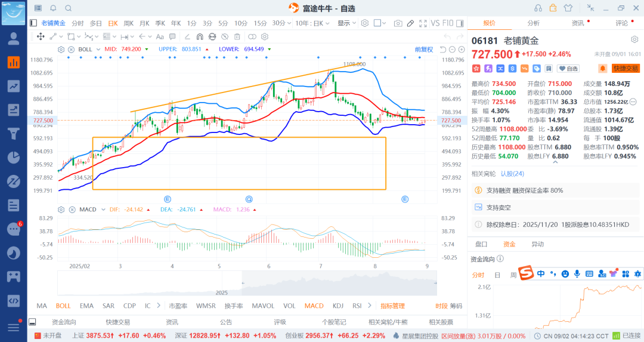Toggle the 筹码 chip distribution view

(x=456, y=306)
